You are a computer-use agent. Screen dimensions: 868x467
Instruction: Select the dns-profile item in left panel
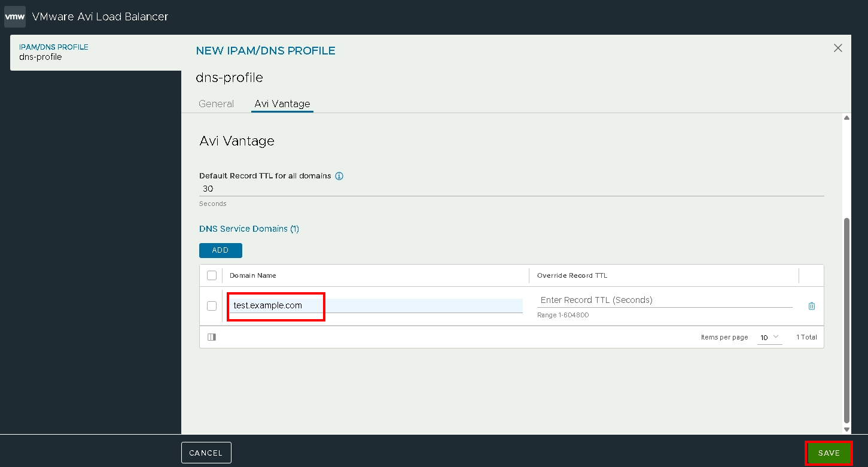pos(96,52)
